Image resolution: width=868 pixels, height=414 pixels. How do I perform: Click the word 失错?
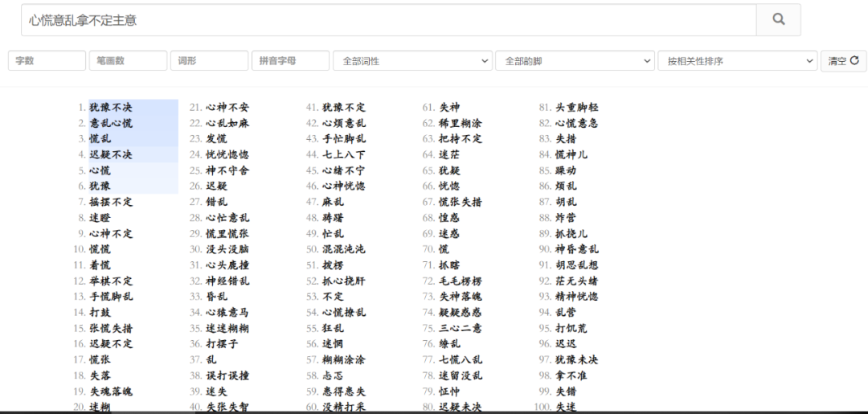[567, 391]
